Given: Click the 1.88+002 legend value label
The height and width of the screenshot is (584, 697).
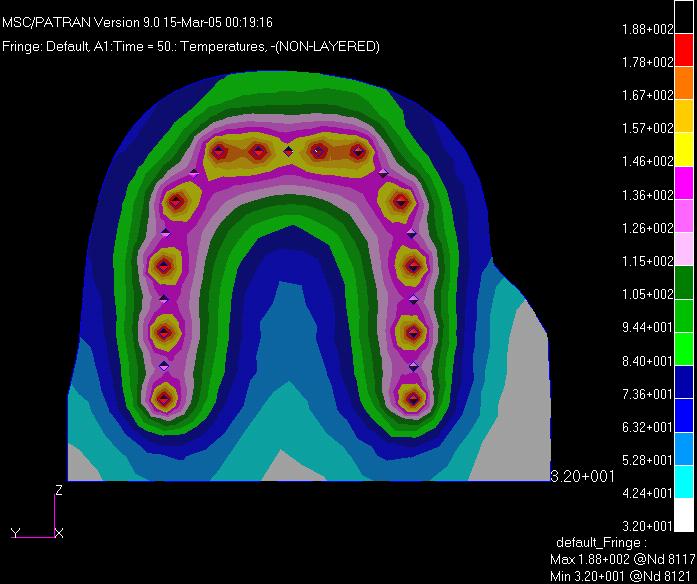Looking at the screenshot, I should 649,30.
